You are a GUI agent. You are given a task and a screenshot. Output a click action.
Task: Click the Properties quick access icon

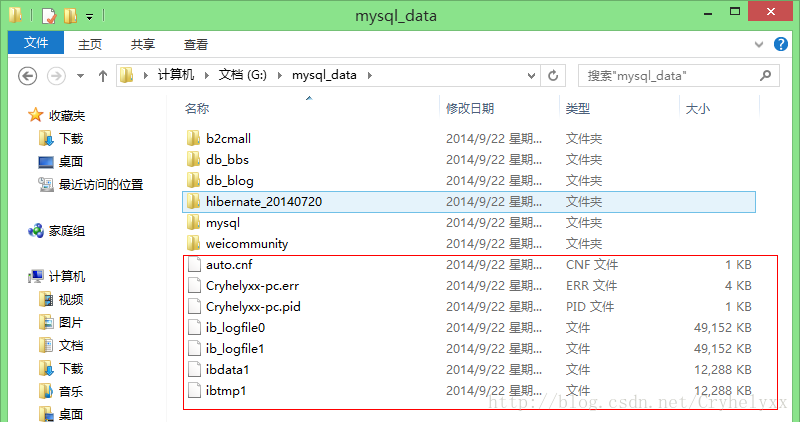pyautogui.click(x=48, y=16)
